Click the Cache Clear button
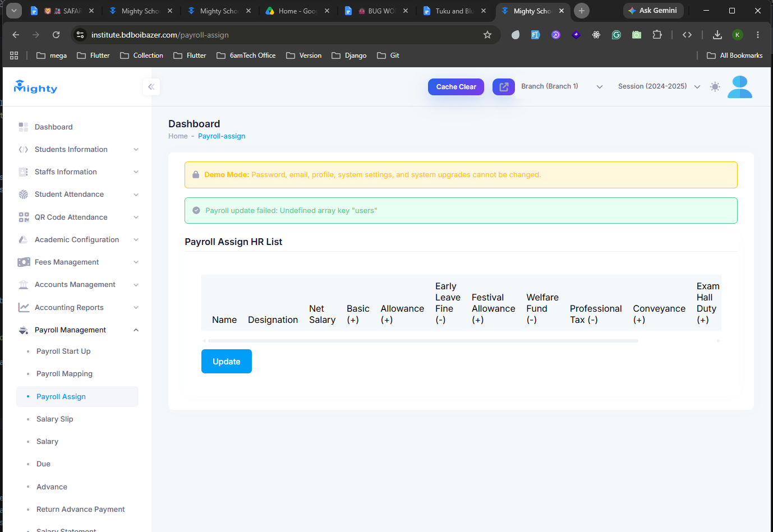This screenshot has height=532, width=773. tap(456, 87)
